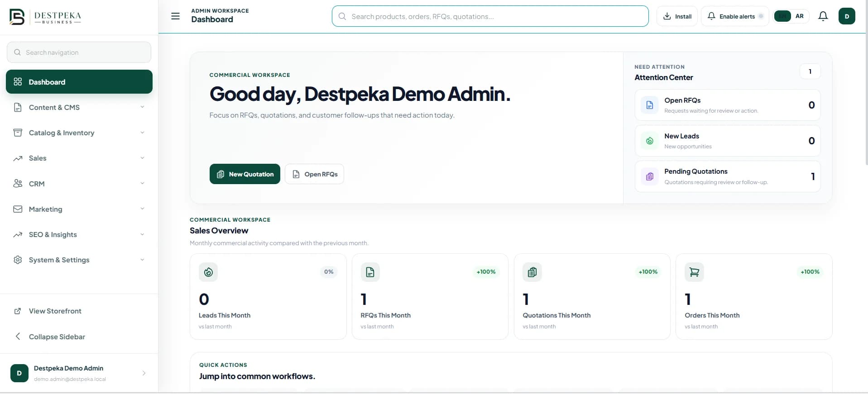Click the +100% badge on Orders This Month
Image resolution: width=868 pixels, height=394 pixels.
point(810,272)
